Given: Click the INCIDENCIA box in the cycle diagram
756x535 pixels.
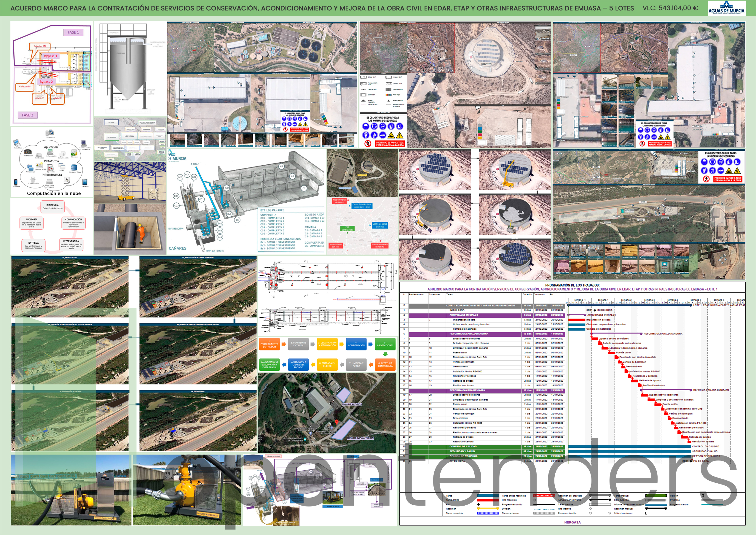Looking at the screenshot, I should (52, 207).
